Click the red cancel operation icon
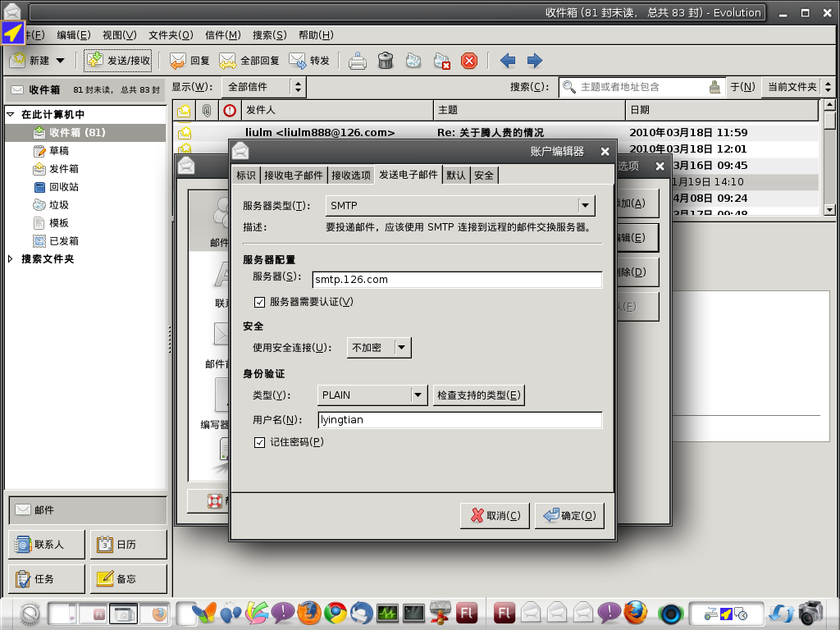Viewport: 840px width, 630px height. [x=469, y=61]
